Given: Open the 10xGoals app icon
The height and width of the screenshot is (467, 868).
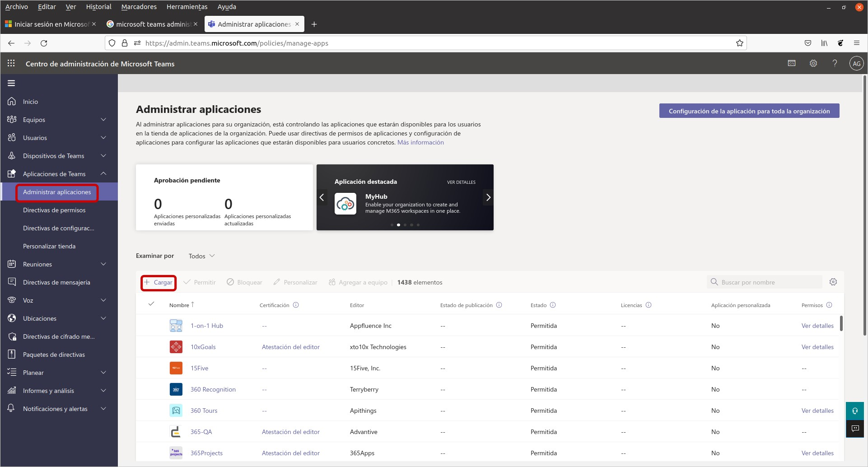Looking at the screenshot, I should click(x=176, y=347).
